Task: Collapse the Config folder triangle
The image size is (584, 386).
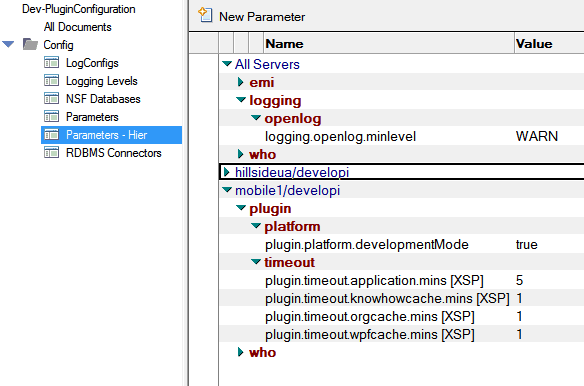Action: (8, 44)
